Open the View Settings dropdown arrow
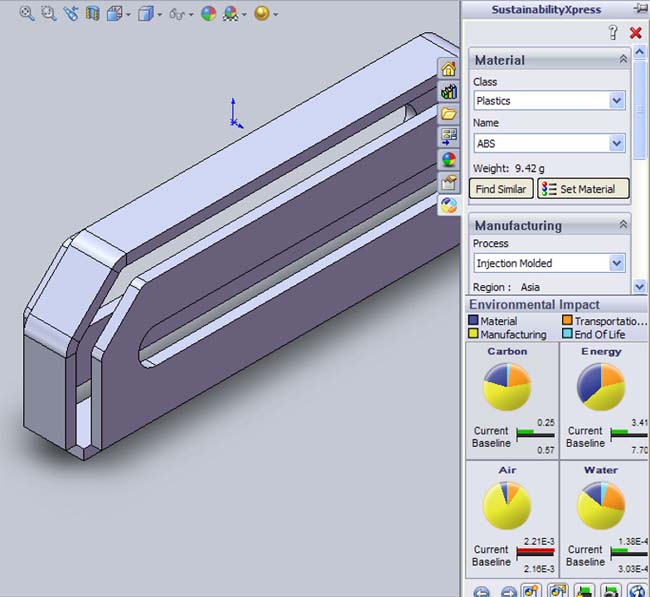This screenshot has width=650, height=597. (276, 15)
